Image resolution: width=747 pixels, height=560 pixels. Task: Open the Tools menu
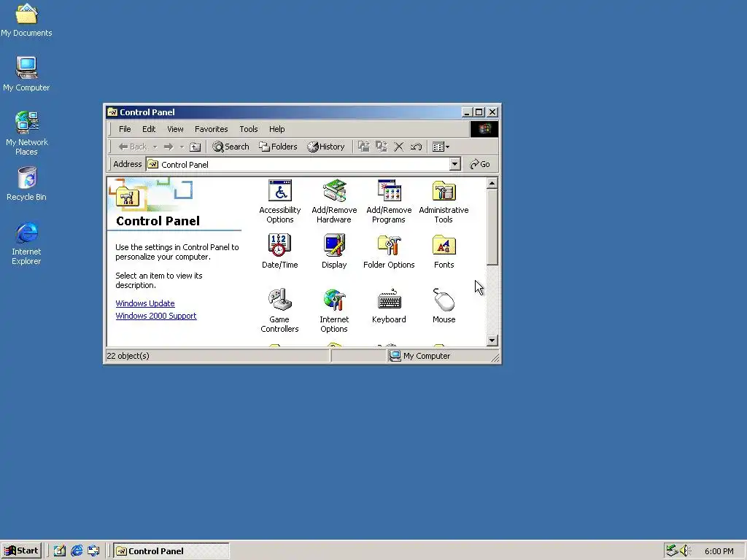point(249,129)
